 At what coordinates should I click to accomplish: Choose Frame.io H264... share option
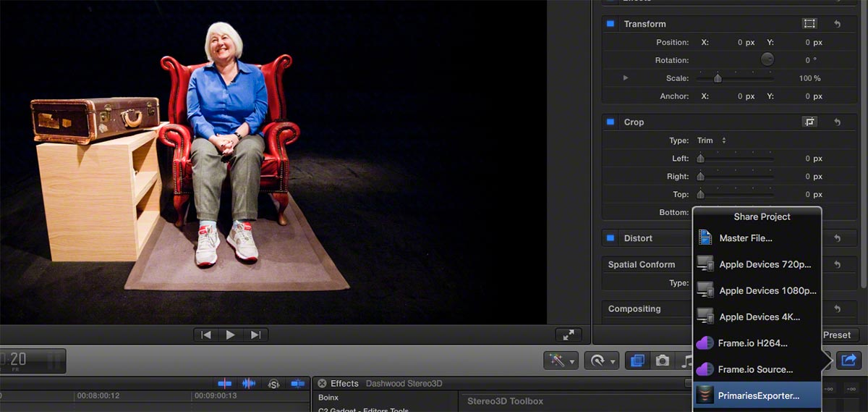(x=757, y=343)
